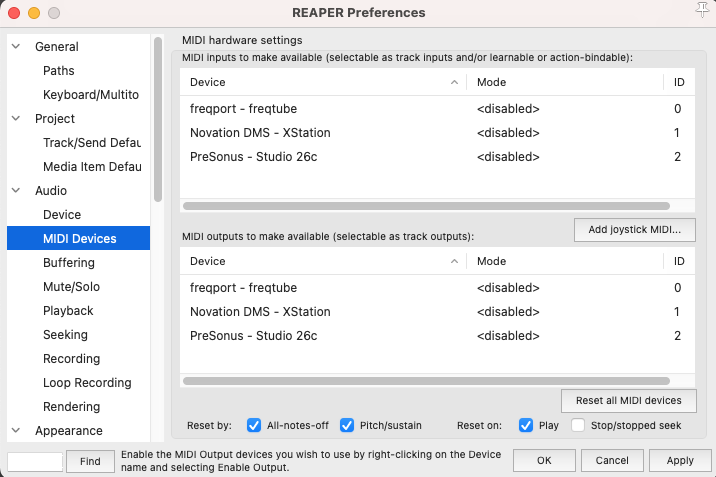Screen dimensions: 716x477
Task: Collapse the Project tree section
Action: point(16,119)
